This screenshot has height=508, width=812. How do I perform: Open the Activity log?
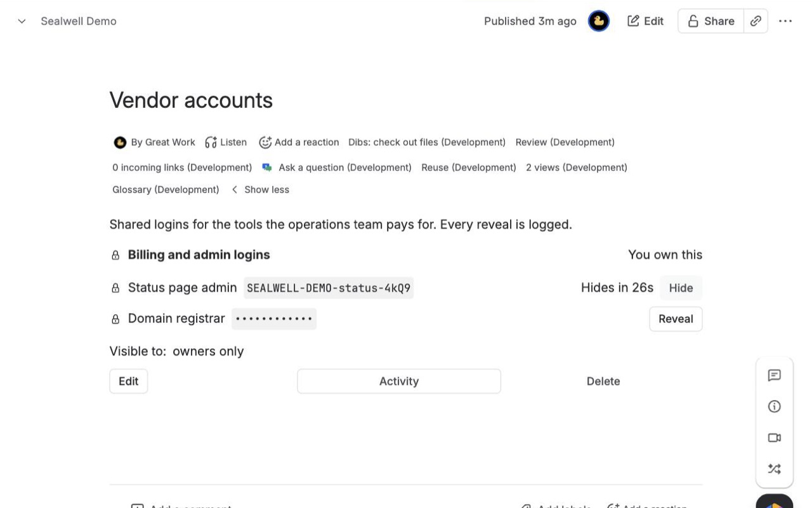pyautogui.click(x=399, y=381)
